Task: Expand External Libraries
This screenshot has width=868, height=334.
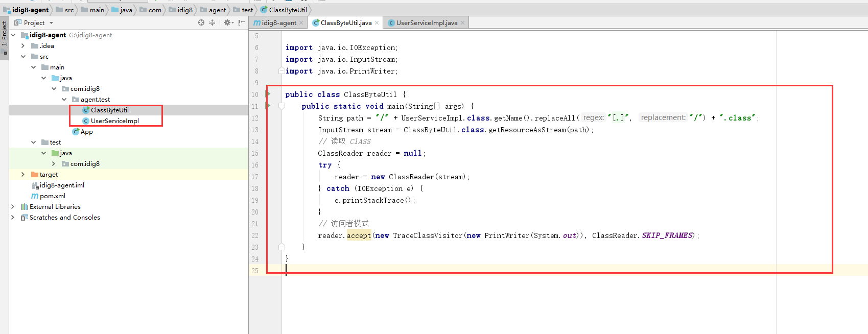Action: pyautogui.click(x=13, y=207)
